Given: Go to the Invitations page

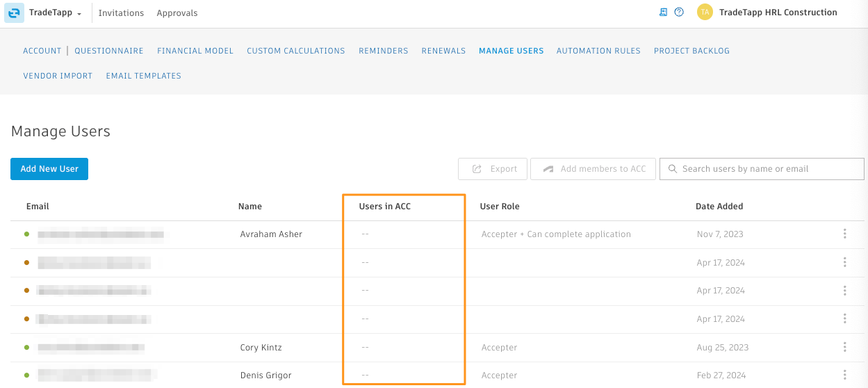Looking at the screenshot, I should tap(121, 13).
